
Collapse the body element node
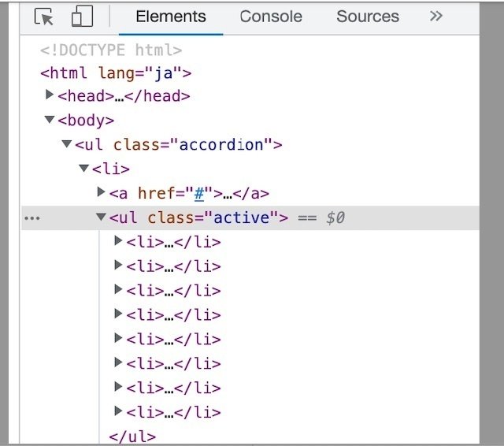pyautogui.click(x=49, y=120)
